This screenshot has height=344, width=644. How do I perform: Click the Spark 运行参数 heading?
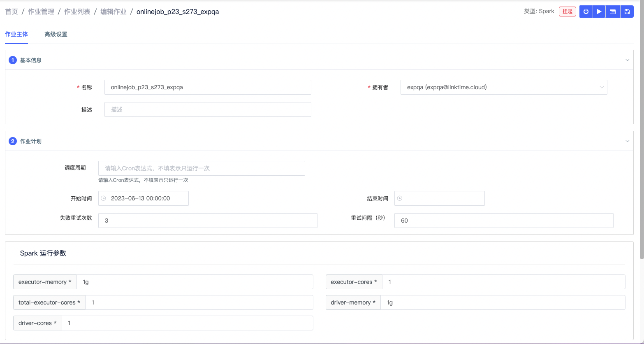click(43, 253)
